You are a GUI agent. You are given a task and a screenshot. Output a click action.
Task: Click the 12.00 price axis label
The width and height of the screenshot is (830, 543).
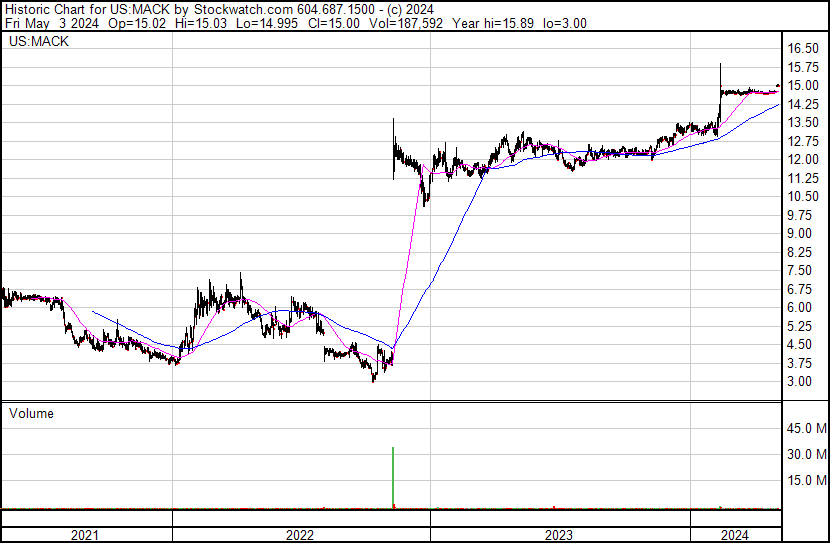(803, 160)
